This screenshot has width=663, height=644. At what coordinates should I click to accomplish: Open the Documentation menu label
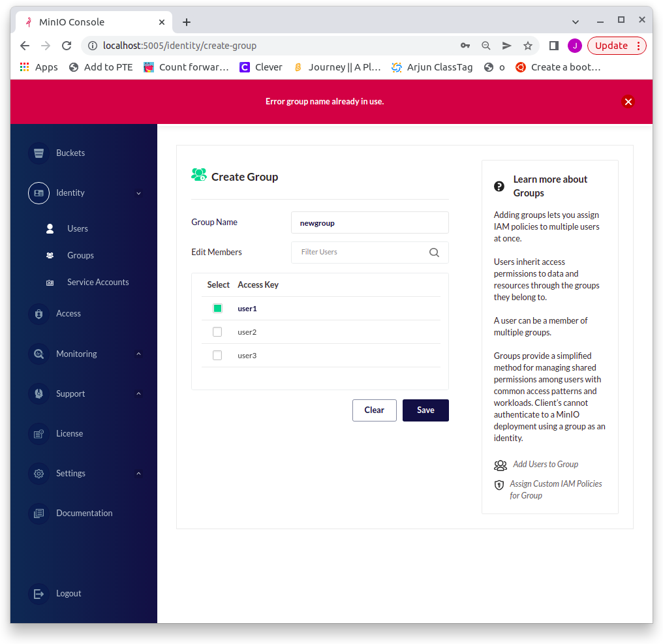click(84, 513)
